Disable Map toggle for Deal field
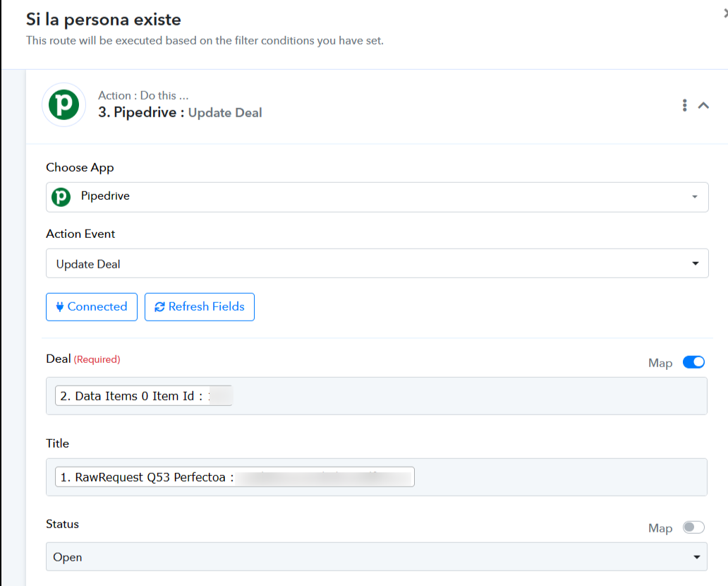 click(x=693, y=362)
